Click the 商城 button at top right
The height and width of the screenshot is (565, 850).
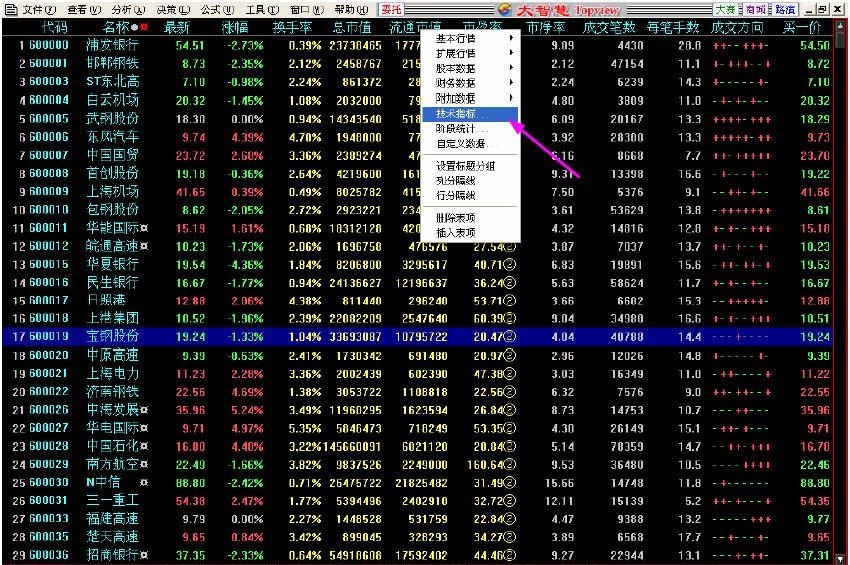(x=755, y=9)
